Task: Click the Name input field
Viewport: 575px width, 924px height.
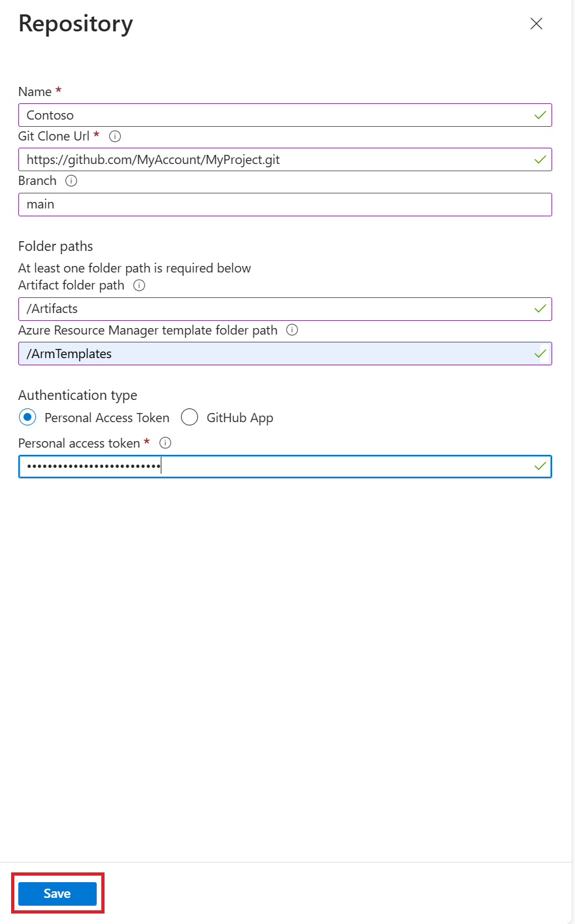Action: [x=274, y=115]
